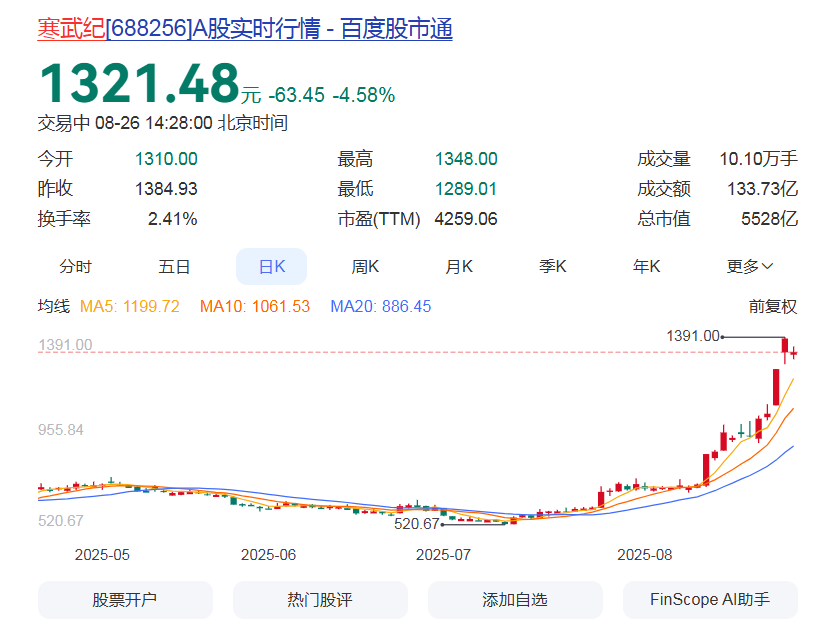Click the current price 1321.48

[139, 83]
